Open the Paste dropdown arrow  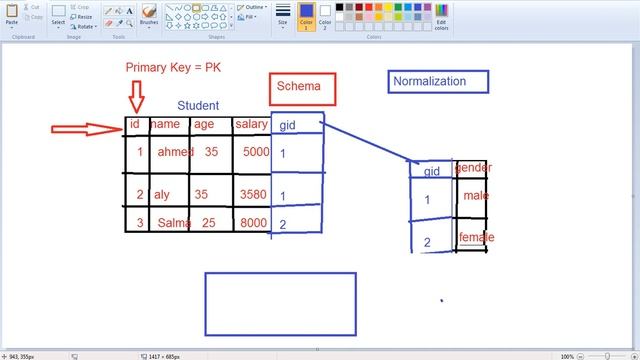(x=12, y=28)
